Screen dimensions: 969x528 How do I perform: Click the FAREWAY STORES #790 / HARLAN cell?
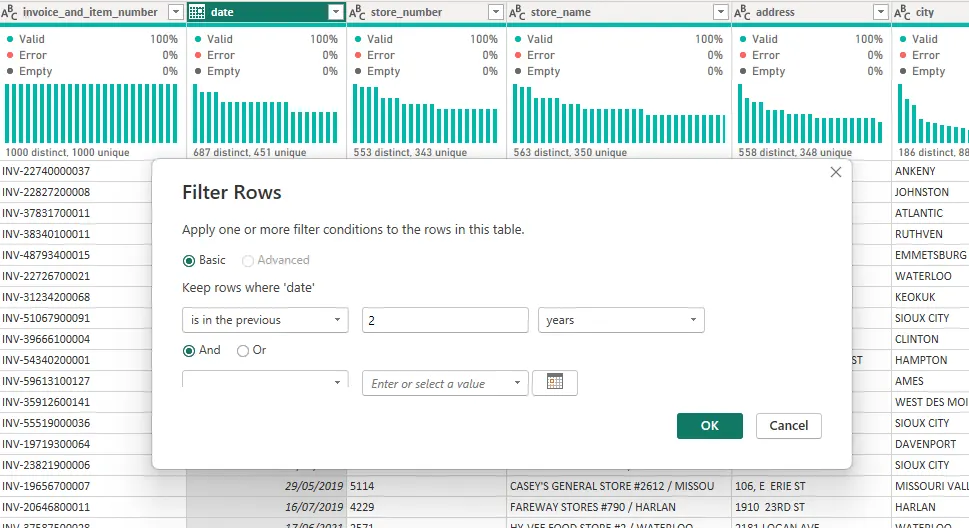[619, 508]
